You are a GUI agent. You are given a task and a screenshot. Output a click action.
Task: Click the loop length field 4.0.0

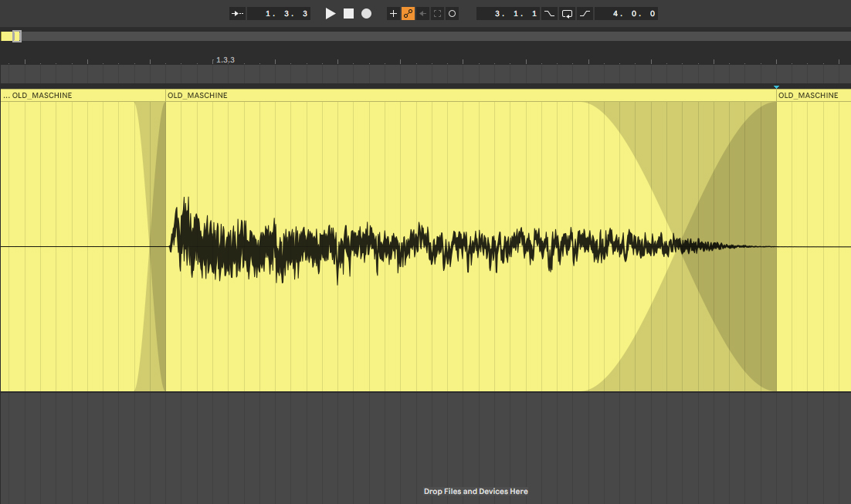tap(626, 14)
